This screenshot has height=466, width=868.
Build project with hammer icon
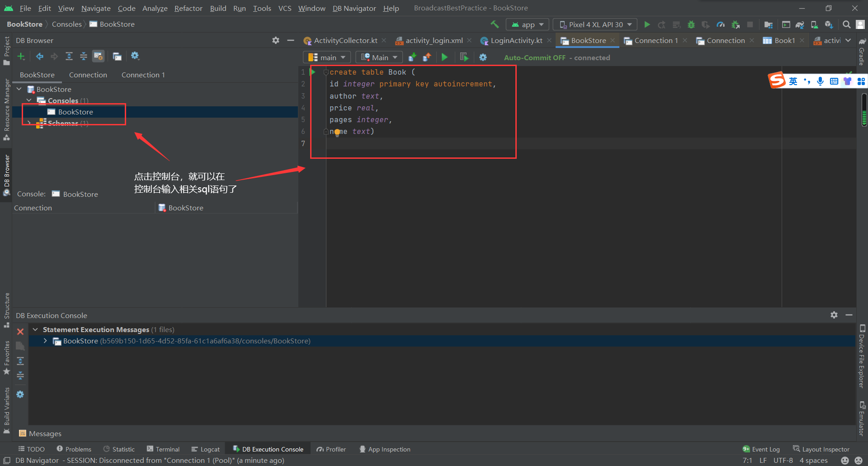click(495, 24)
